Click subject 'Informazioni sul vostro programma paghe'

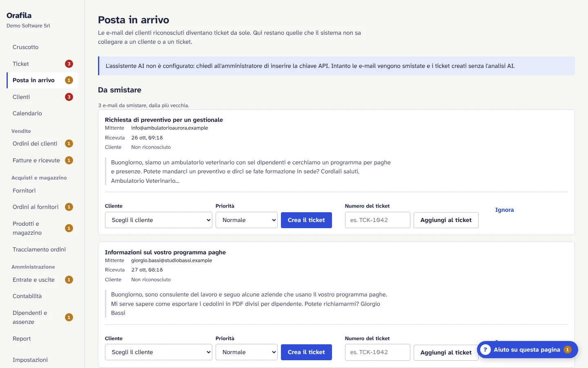[x=165, y=252]
